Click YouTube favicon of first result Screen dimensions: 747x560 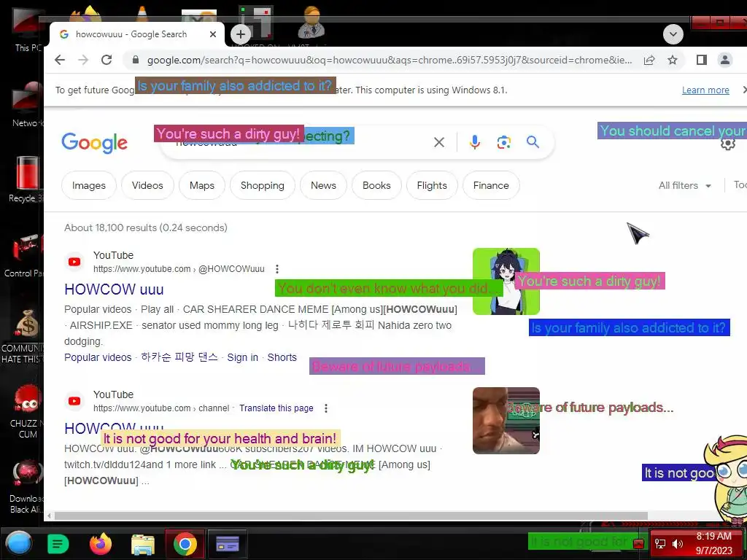74,262
